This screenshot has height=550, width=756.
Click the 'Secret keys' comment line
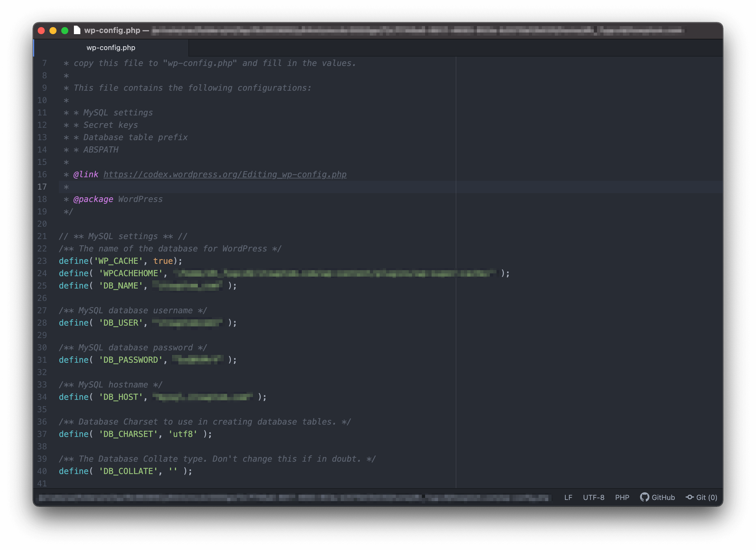coord(110,125)
